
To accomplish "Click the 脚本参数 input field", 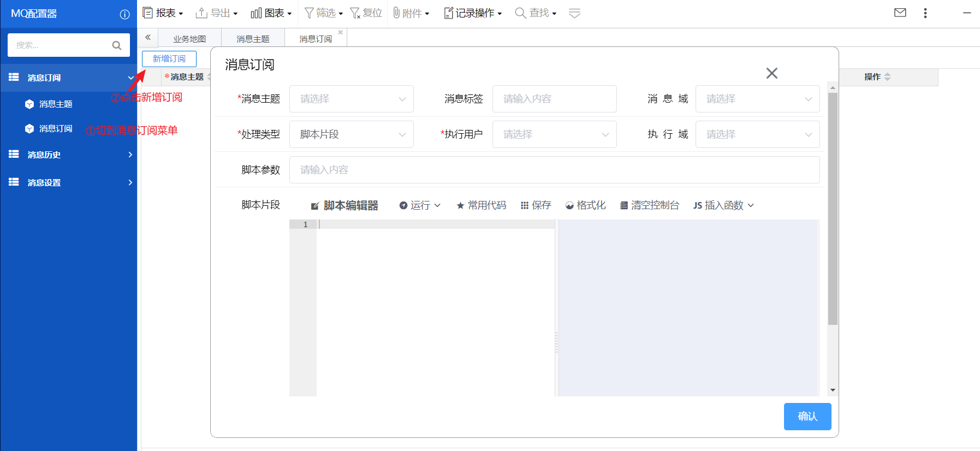I will [555, 170].
